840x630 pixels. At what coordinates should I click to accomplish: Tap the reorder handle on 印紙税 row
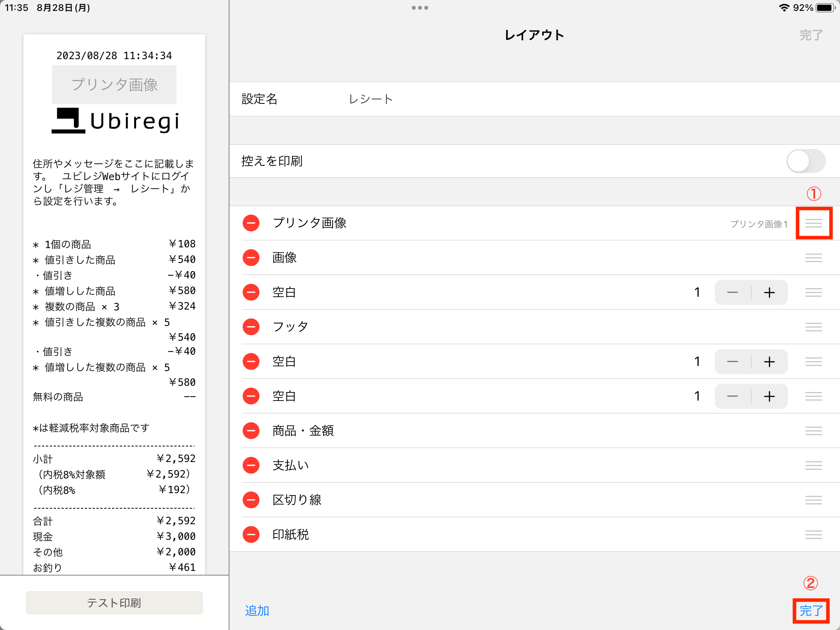tap(814, 535)
